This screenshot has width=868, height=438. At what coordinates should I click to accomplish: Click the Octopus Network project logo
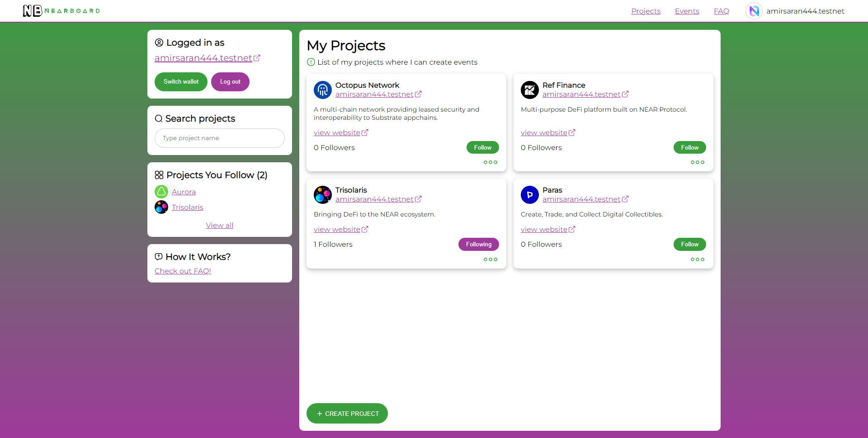click(x=323, y=90)
